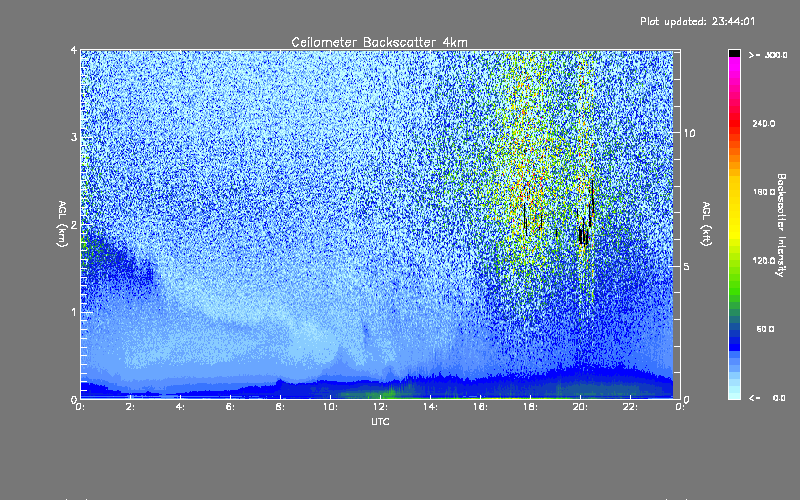Click the '10' tick on AGL (kft) axis
This screenshot has height=500, width=800.
point(689,133)
